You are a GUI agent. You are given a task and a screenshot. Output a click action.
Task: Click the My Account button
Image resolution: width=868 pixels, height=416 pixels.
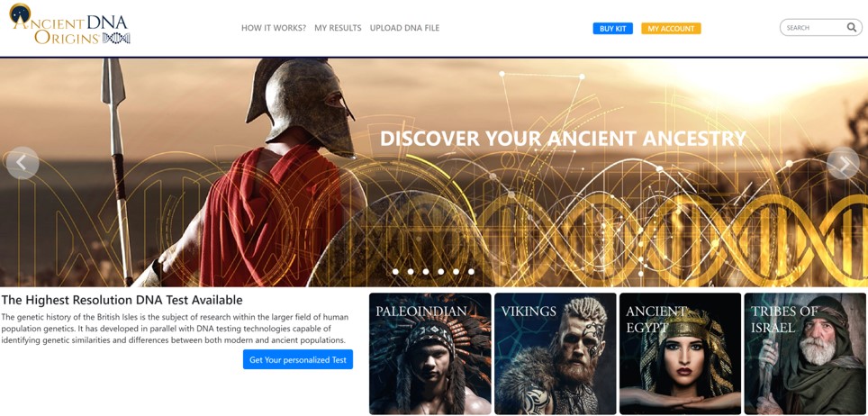click(x=671, y=28)
